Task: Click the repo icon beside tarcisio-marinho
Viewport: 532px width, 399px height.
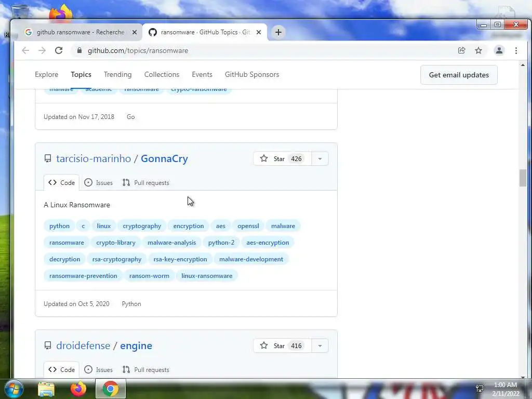Action: coord(48,158)
